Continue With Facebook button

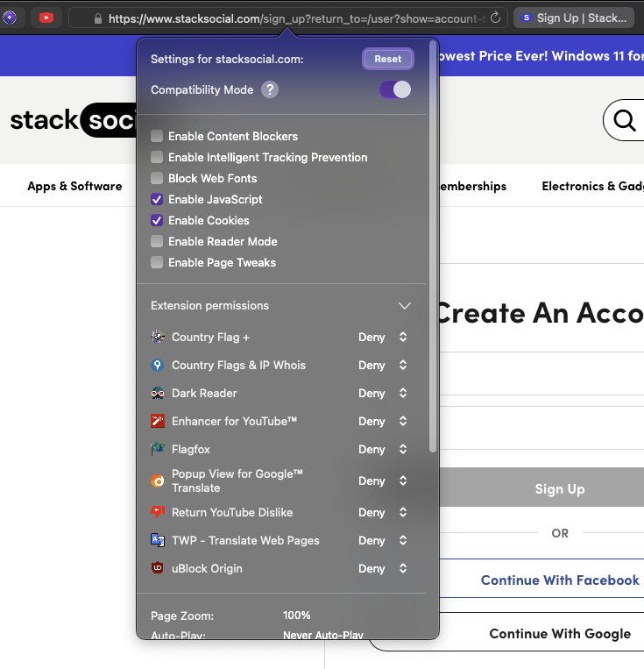(541, 579)
